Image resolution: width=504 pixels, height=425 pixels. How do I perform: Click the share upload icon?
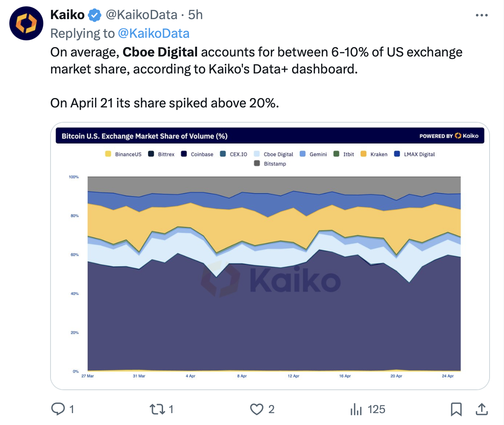481,409
